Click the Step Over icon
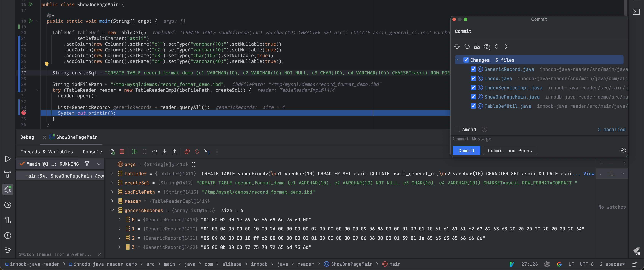Image resolution: width=644 pixels, height=270 pixels. pos(154,152)
